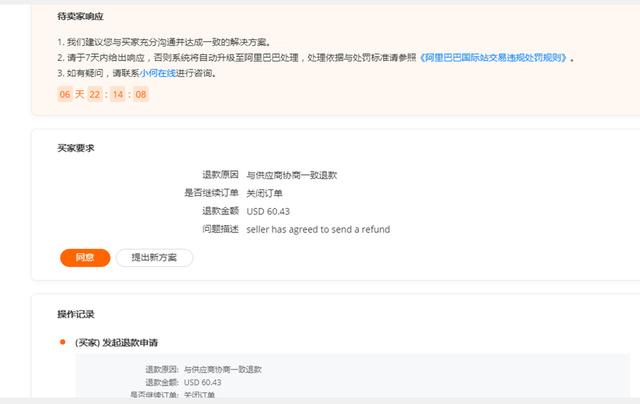The image size is (640, 404).
Task: Click the countdown seconds box showing 08
Action: coord(141,94)
